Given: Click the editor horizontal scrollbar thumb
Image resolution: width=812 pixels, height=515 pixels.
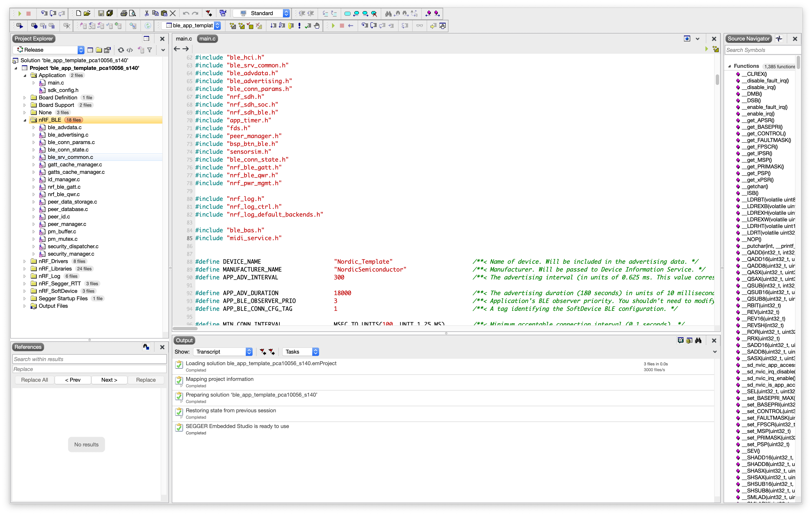Looking at the screenshot, I should [185, 328].
